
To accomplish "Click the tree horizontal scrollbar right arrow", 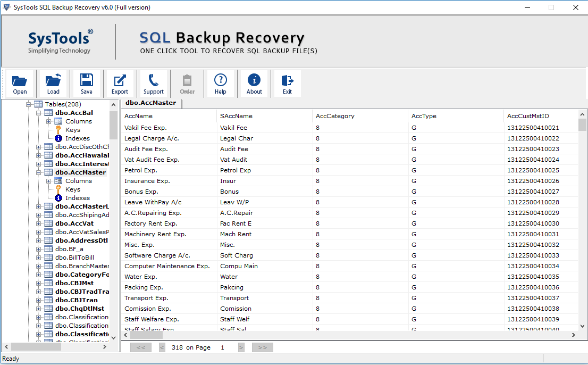I will coord(105,346).
